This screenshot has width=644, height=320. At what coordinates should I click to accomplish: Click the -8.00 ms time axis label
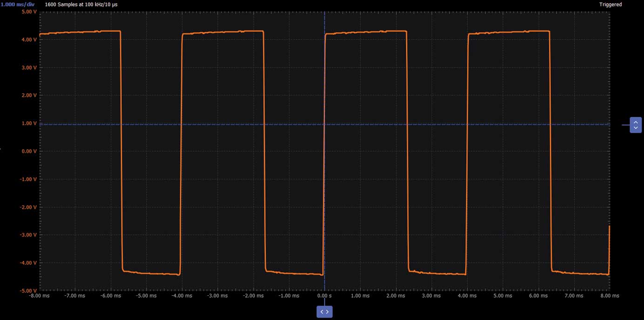coord(39,295)
